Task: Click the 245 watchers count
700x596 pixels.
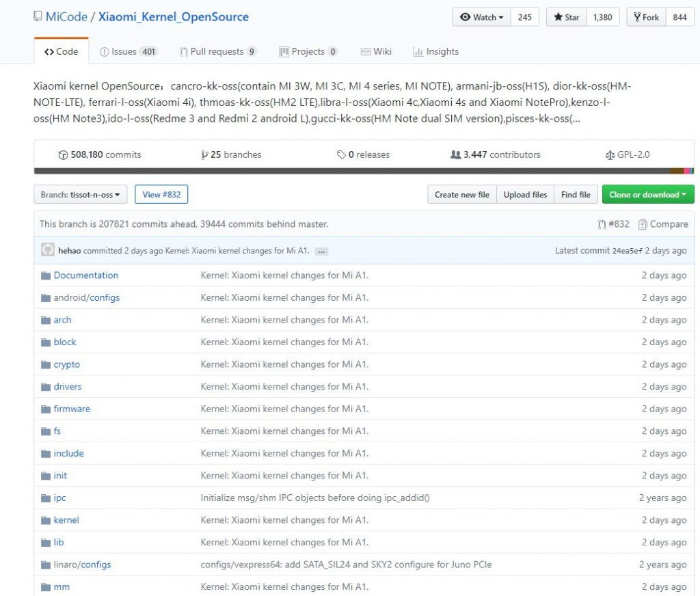Action: [x=525, y=17]
